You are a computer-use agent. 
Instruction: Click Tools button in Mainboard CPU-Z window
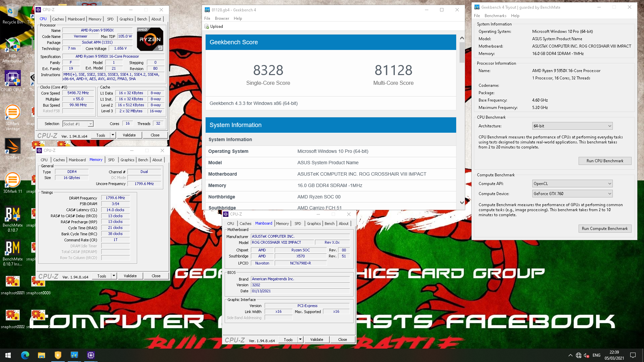click(x=288, y=340)
